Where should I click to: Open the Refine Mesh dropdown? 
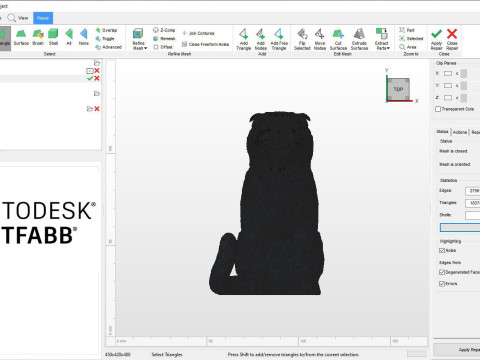click(x=139, y=39)
